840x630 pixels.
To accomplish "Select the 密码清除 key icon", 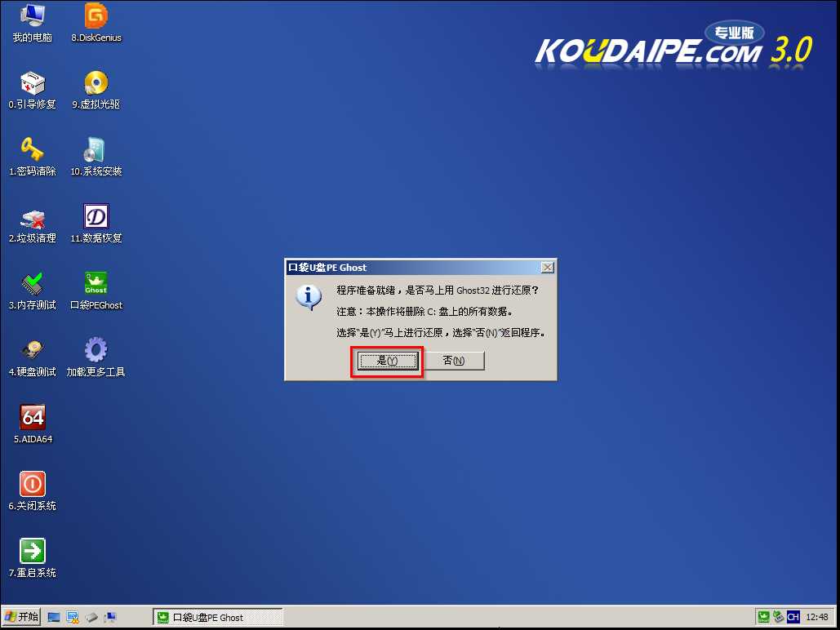I will [32, 150].
